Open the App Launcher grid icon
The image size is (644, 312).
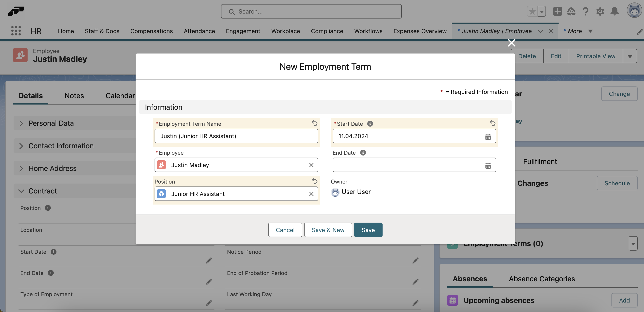coord(16,30)
